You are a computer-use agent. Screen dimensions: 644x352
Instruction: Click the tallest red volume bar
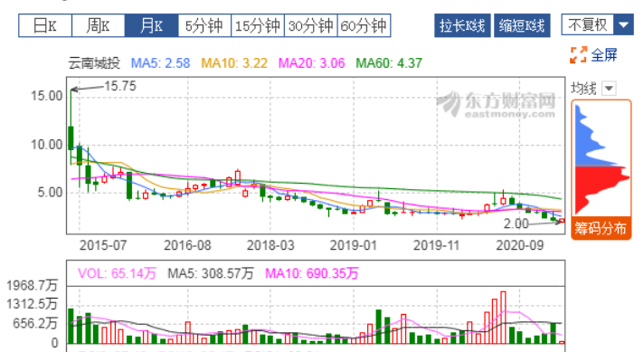(503, 318)
